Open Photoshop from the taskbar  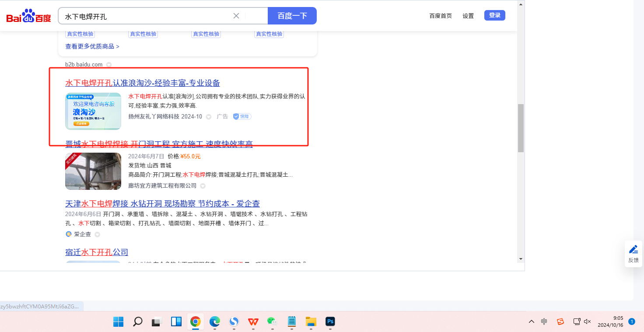(x=330, y=322)
